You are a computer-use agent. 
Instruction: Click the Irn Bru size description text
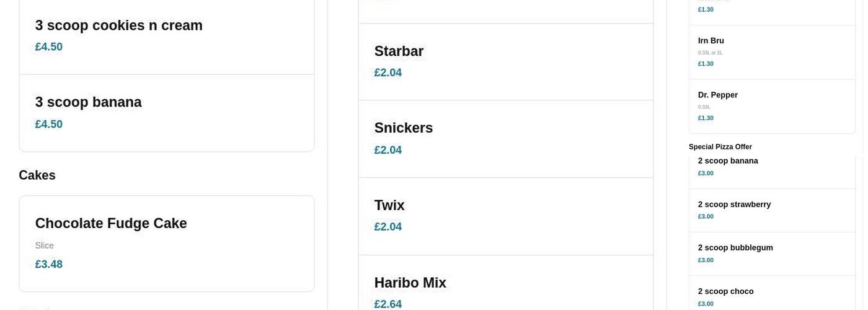pyautogui.click(x=710, y=53)
